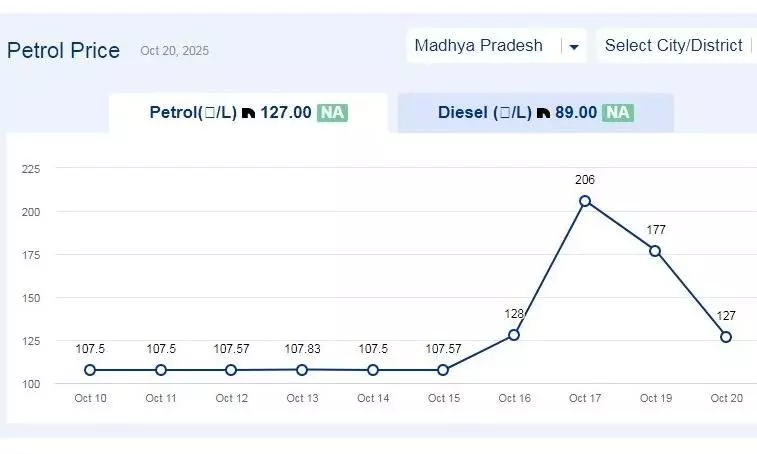Select the Oct 20 data point at 127
The height and width of the screenshot is (454, 757).
tap(726, 337)
